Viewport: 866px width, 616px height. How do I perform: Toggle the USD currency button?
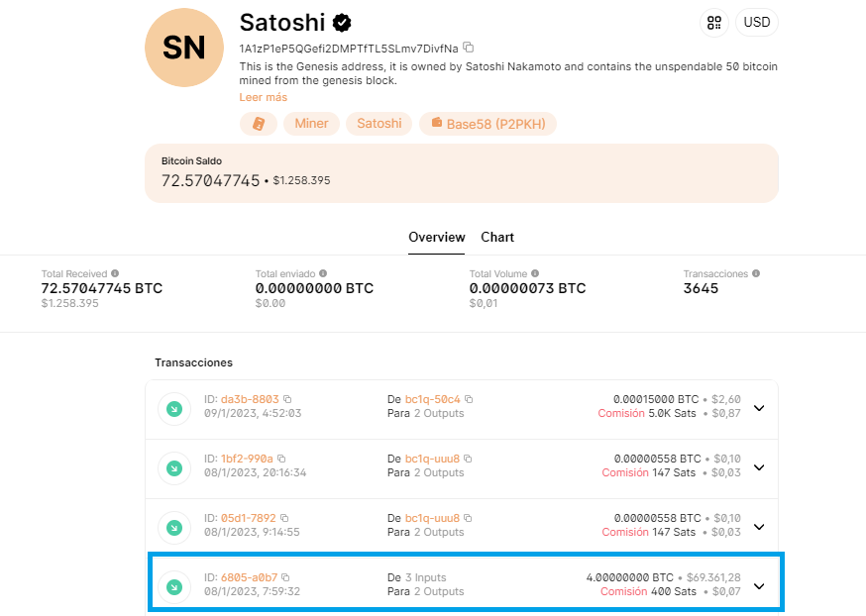[x=757, y=23]
